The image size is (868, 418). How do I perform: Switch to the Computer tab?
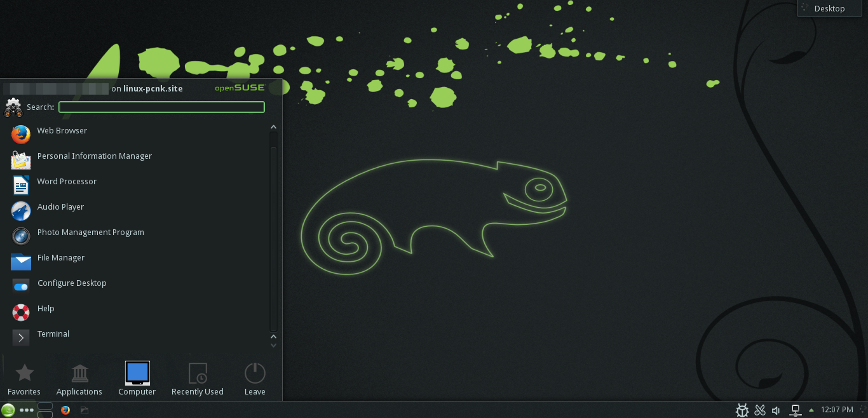click(x=137, y=379)
